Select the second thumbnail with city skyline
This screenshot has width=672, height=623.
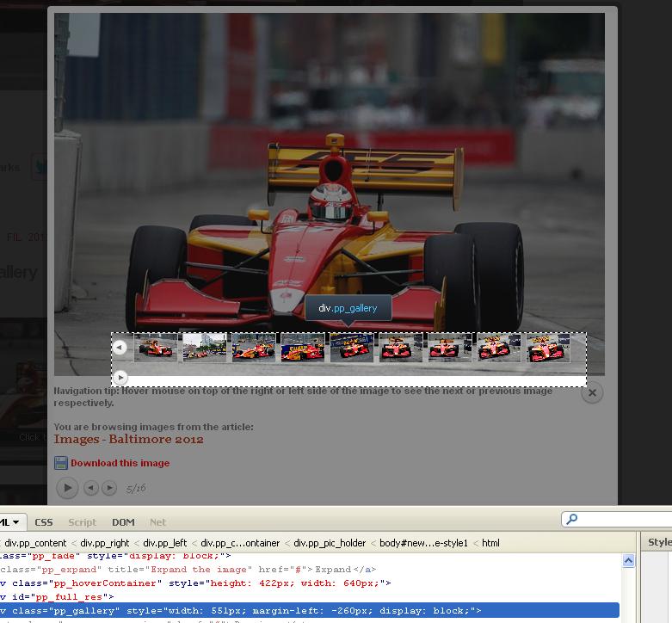pyautogui.click(x=205, y=348)
